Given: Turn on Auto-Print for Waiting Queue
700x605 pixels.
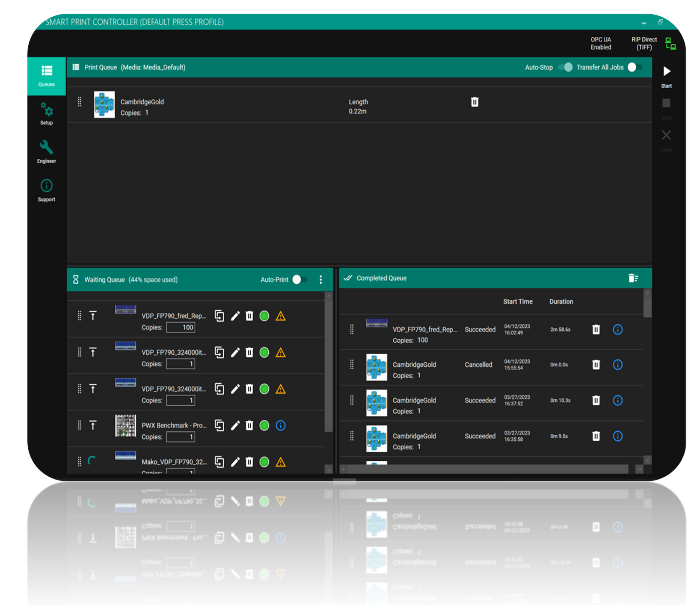Looking at the screenshot, I should click(x=299, y=279).
